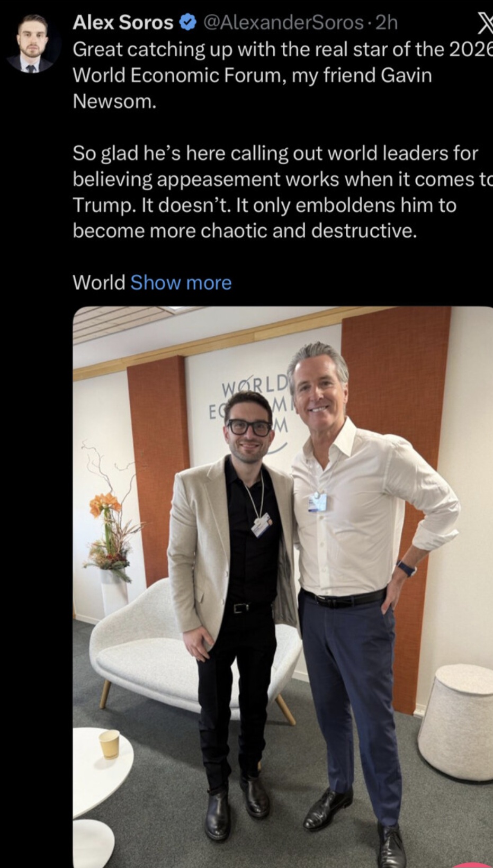The height and width of the screenshot is (868, 493).
Task: Click the "2h" post timestamp
Action: (x=386, y=22)
